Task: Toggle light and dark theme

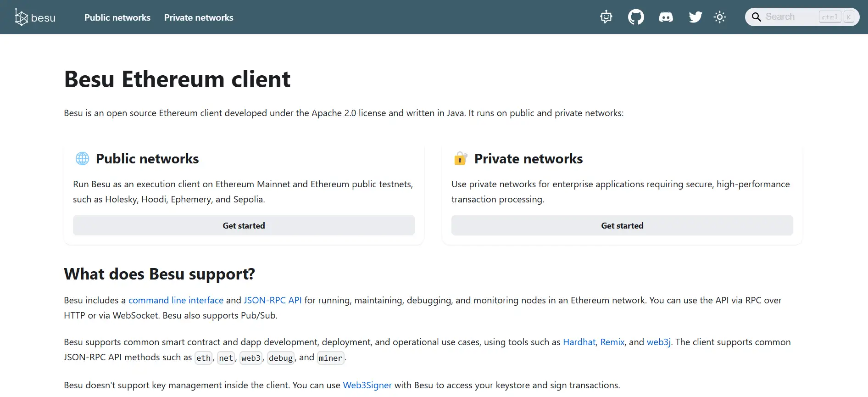Action: [720, 17]
